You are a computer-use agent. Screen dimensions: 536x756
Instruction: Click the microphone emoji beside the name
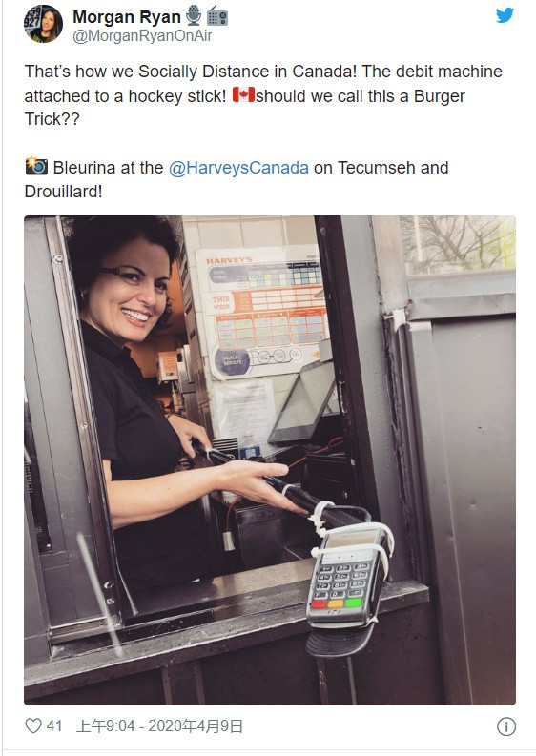point(194,15)
